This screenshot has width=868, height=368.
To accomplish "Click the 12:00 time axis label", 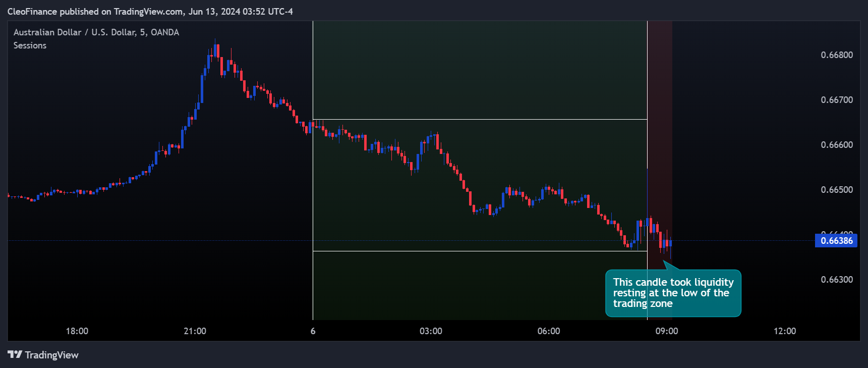I will pos(785,331).
